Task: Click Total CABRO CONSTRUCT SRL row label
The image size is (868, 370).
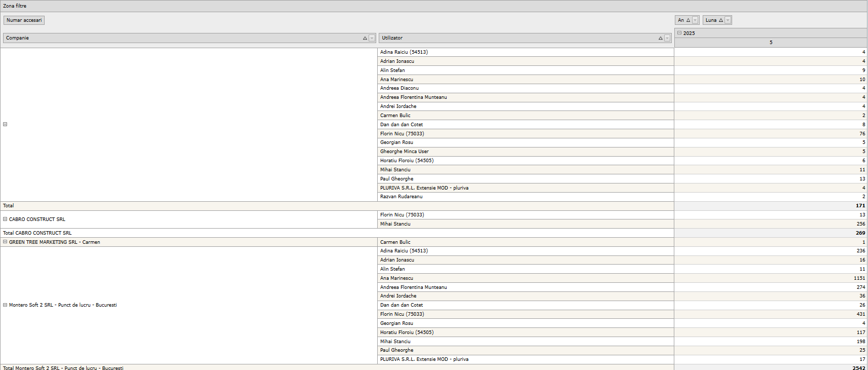Action: coord(38,233)
